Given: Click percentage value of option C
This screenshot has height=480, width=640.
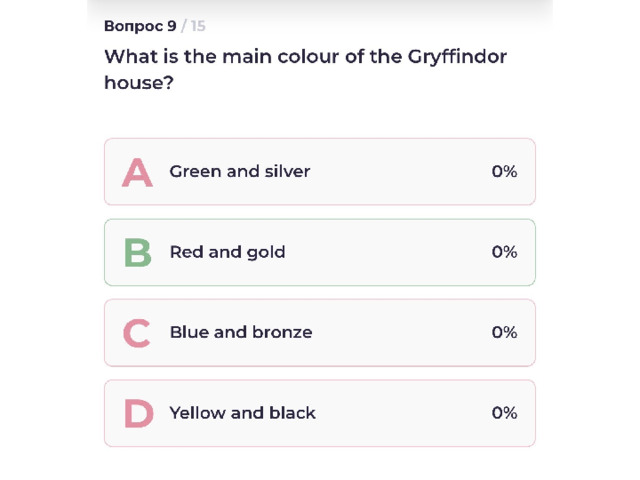Looking at the screenshot, I should [x=504, y=332].
